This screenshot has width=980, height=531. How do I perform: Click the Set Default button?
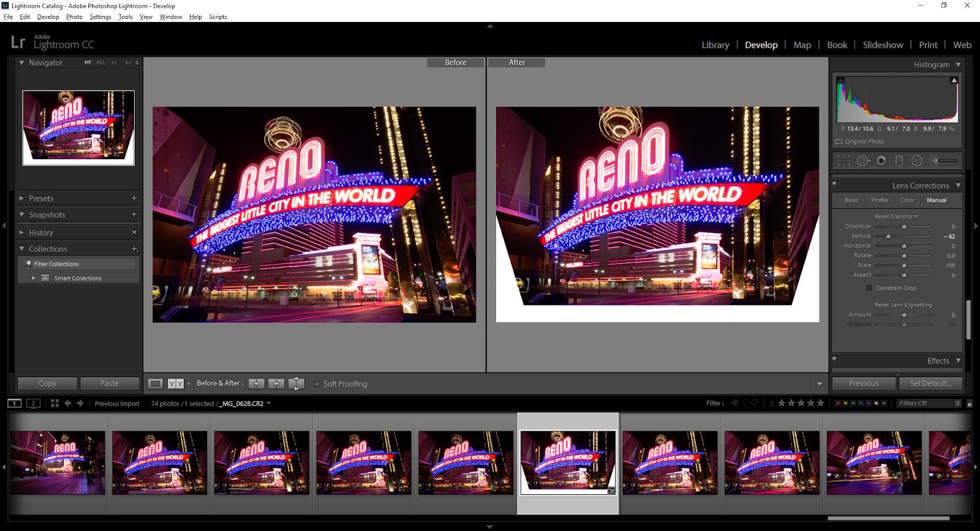[930, 383]
